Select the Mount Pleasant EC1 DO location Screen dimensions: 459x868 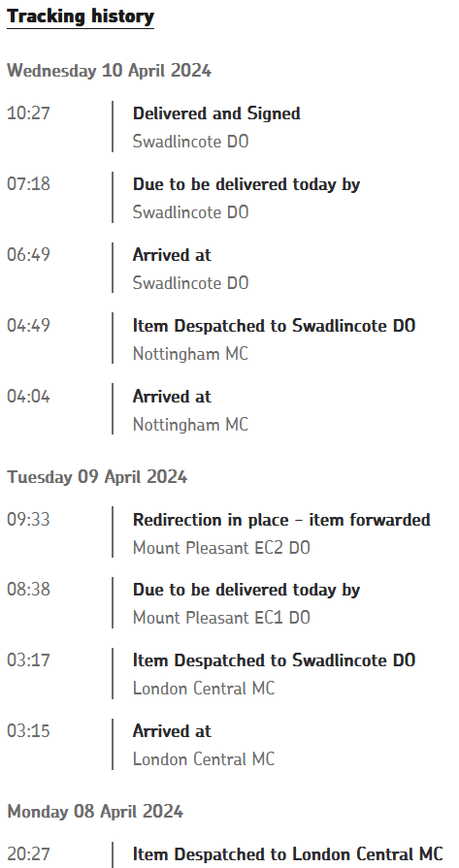click(221, 618)
